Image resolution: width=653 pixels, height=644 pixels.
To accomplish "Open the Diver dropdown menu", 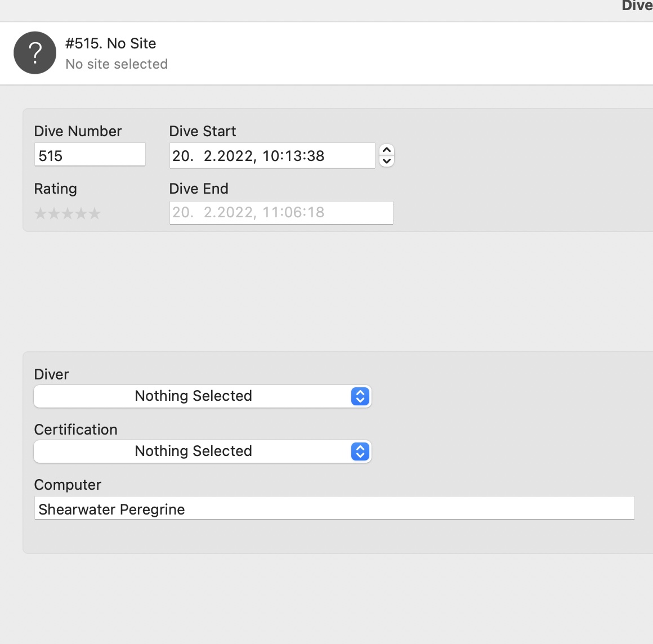I will coord(193,396).
